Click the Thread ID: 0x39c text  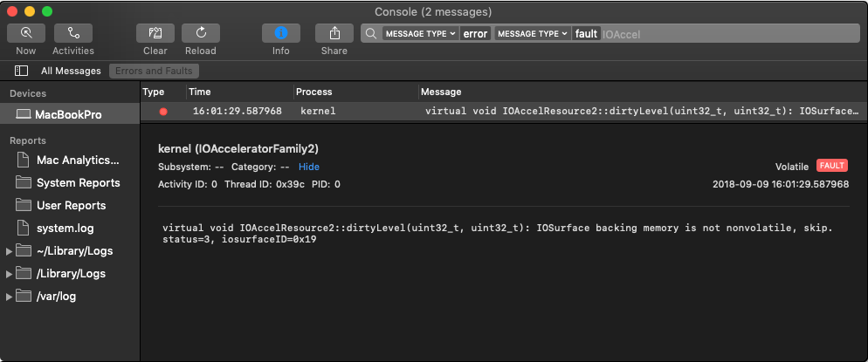coord(265,184)
